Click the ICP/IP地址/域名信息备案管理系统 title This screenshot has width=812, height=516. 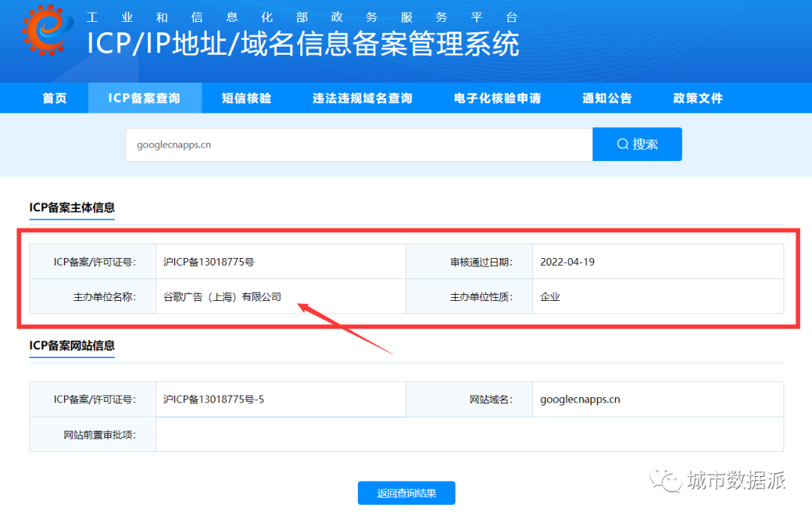[303, 44]
